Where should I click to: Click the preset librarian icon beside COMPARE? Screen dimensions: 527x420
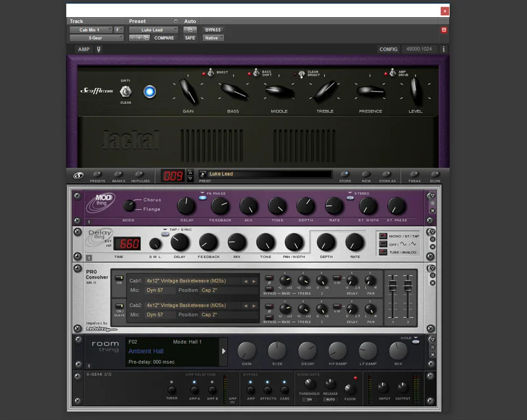click(146, 38)
